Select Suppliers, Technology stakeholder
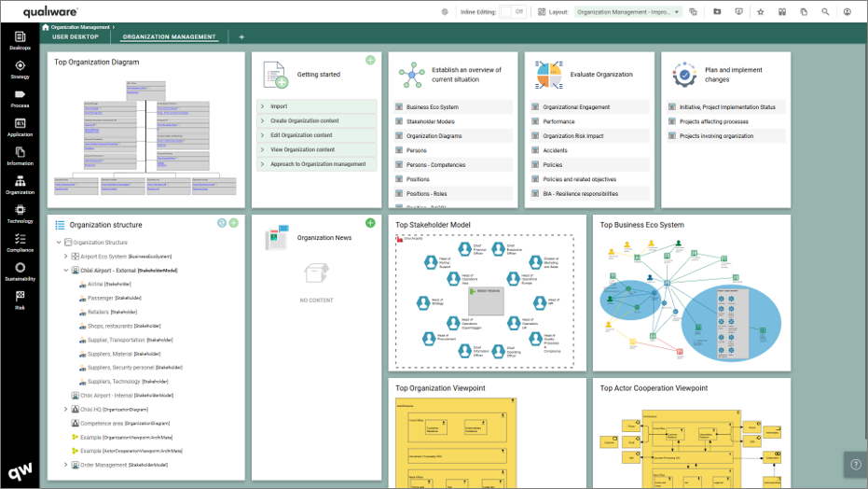Viewport: 868px width, 489px height. point(128,382)
